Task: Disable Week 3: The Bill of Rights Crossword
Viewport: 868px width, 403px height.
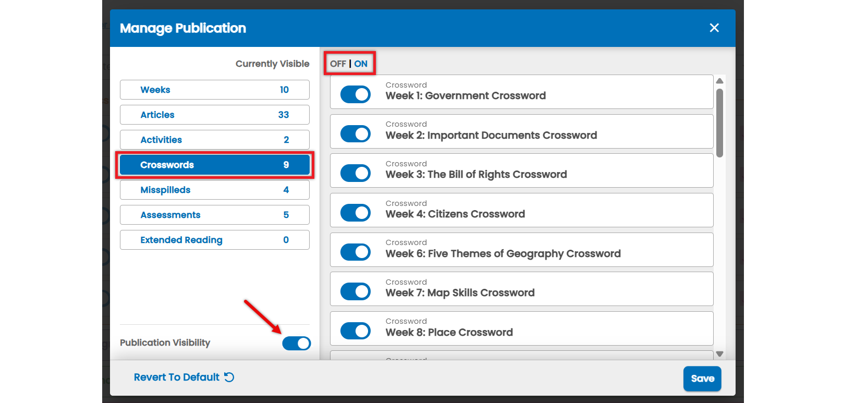Action: pos(356,173)
